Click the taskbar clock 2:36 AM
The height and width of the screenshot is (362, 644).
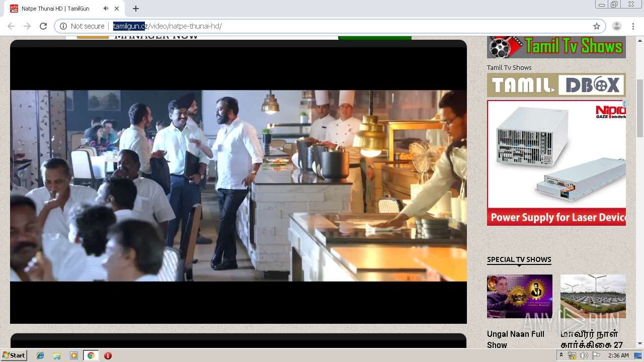click(x=618, y=355)
